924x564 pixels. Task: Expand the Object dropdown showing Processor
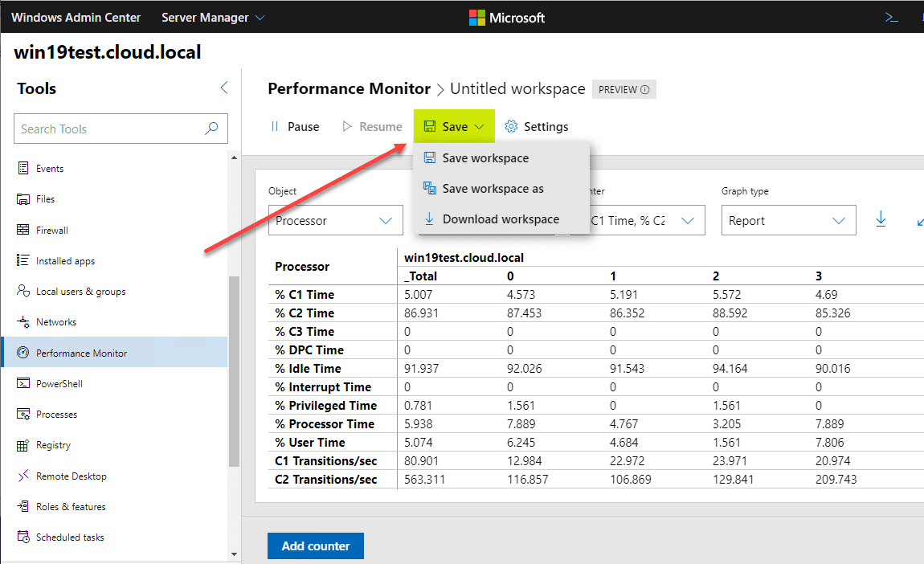click(x=335, y=220)
